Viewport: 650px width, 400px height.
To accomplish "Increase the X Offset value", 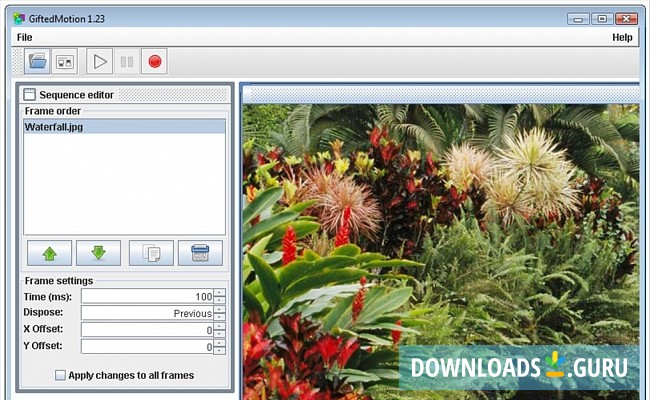I will click(x=220, y=326).
